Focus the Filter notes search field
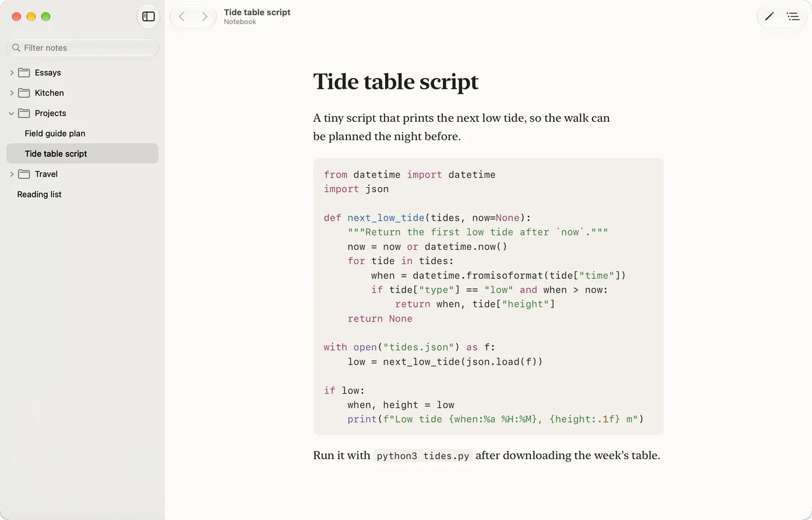 click(82, 48)
